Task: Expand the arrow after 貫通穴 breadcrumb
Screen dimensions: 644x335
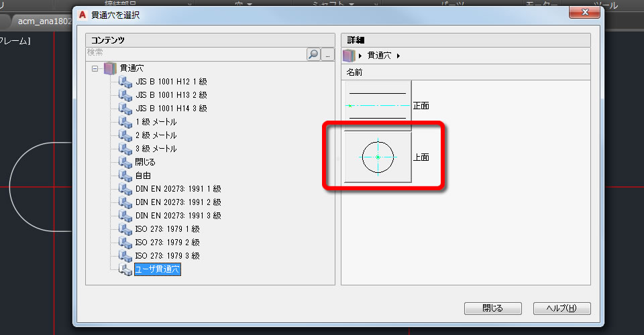Action: click(x=398, y=56)
